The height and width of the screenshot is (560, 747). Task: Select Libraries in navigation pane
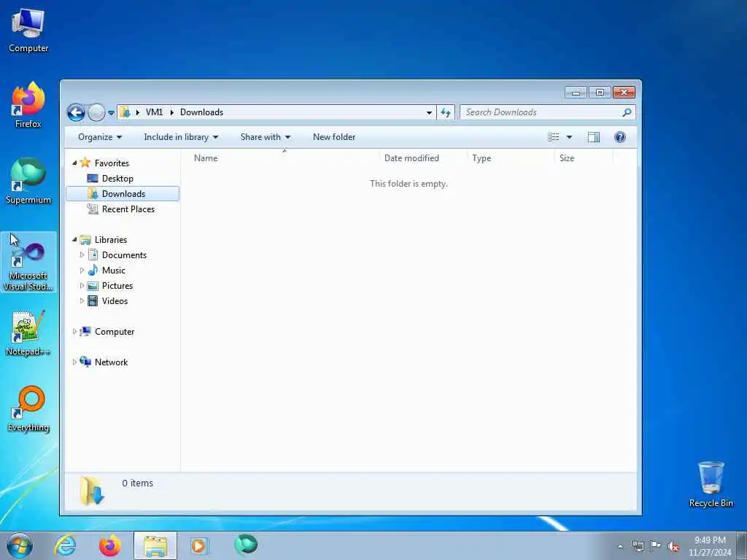(111, 239)
